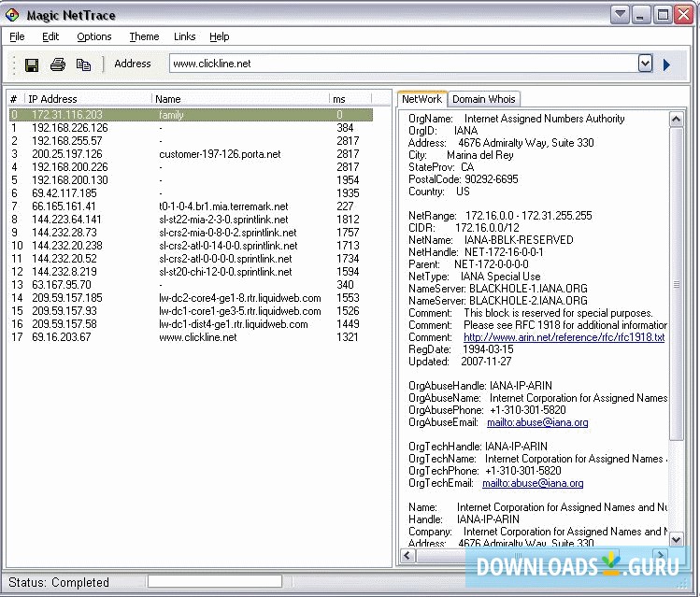Click the Copy toolbar icon
Viewport: 700px width, 597px height.
[x=83, y=64]
